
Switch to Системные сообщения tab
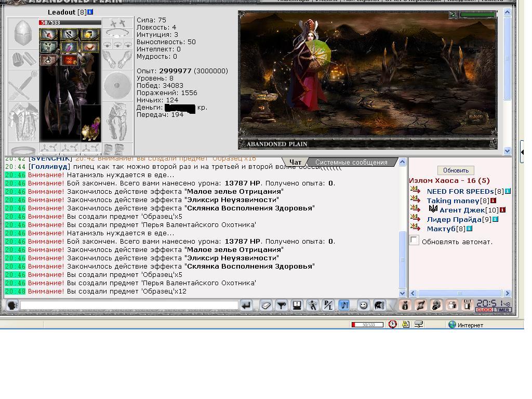tap(351, 162)
